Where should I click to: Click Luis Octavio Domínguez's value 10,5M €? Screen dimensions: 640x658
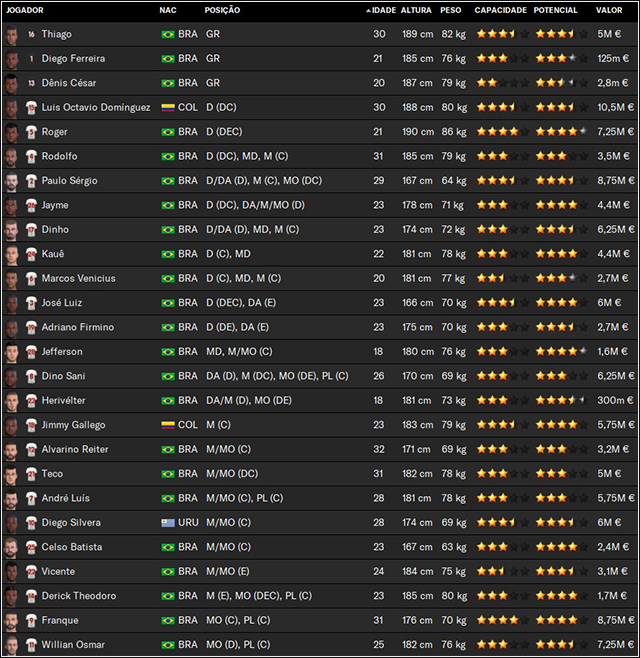point(616,107)
